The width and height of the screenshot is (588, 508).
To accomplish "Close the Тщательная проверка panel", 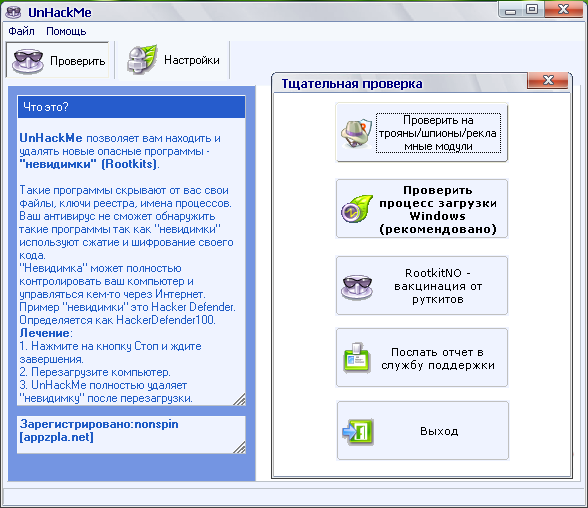I will pos(548,80).
